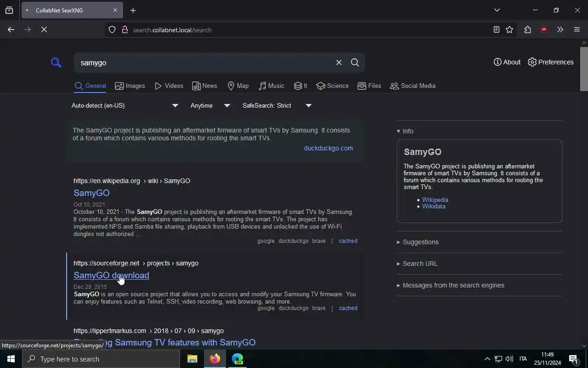Switch to the Files tab
The width and height of the screenshot is (588, 368).
[369, 86]
